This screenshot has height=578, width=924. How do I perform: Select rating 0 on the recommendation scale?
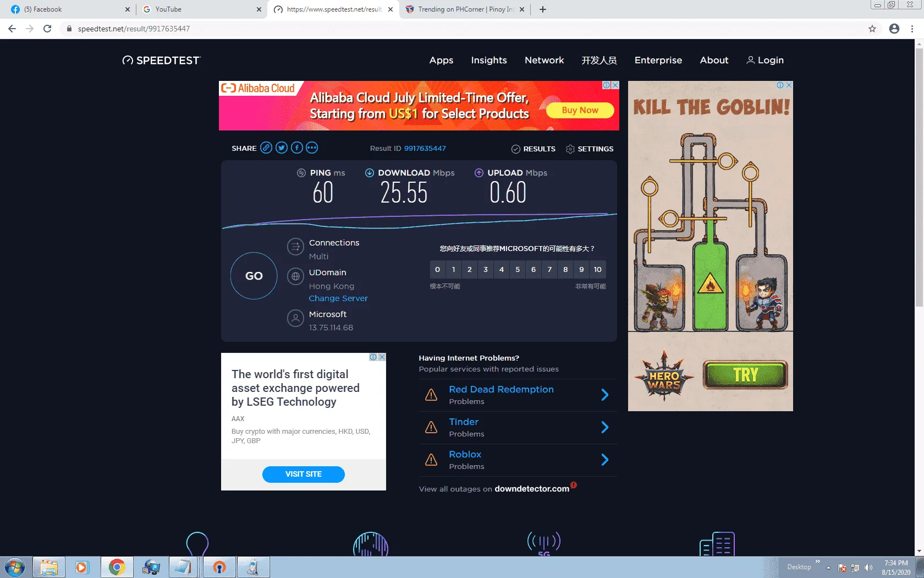tap(438, 269)
